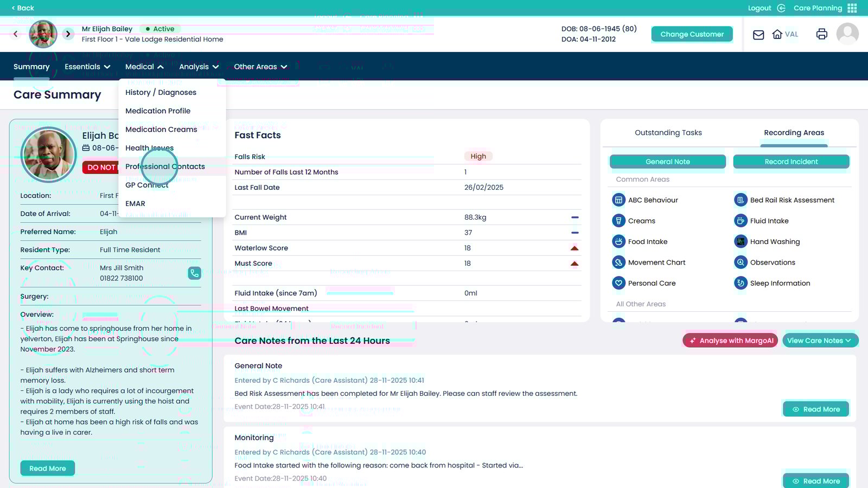Open the Other Areas dropdown
This screenshot has height=488, width=868.
pyautogui.click(x=260, y=67)
